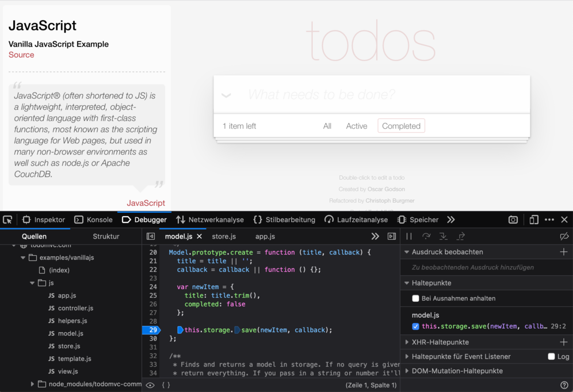Viewport: 573px width, 392px height.
Task: Close the model.js tab
Action: click(x=200, y=236)
